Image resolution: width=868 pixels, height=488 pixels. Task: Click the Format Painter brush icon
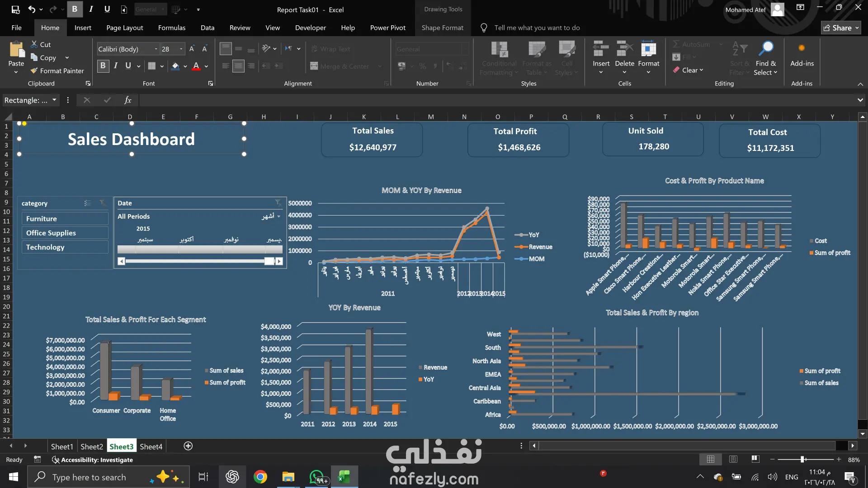pos(34,70)
